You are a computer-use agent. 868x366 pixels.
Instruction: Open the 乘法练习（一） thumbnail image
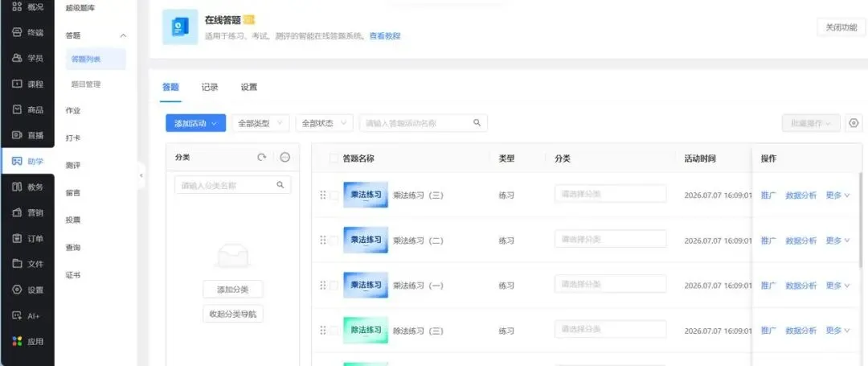(x=366, y=285)
